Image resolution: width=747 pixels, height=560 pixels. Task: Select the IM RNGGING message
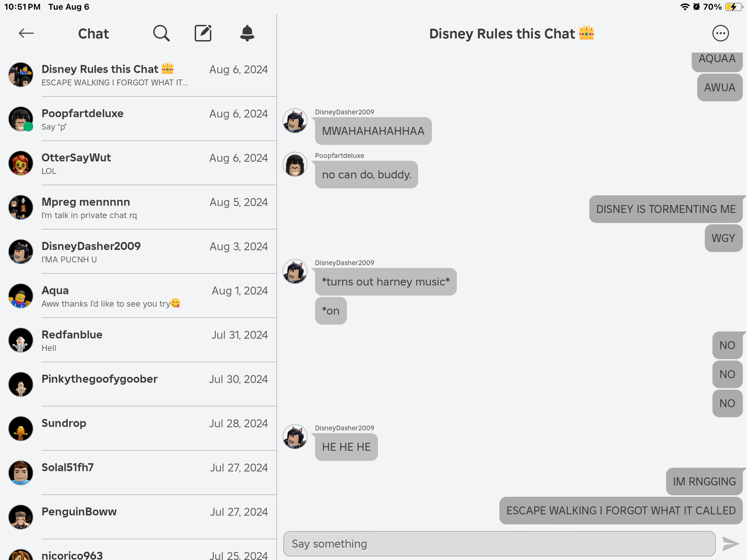click(x=705, y=481)
